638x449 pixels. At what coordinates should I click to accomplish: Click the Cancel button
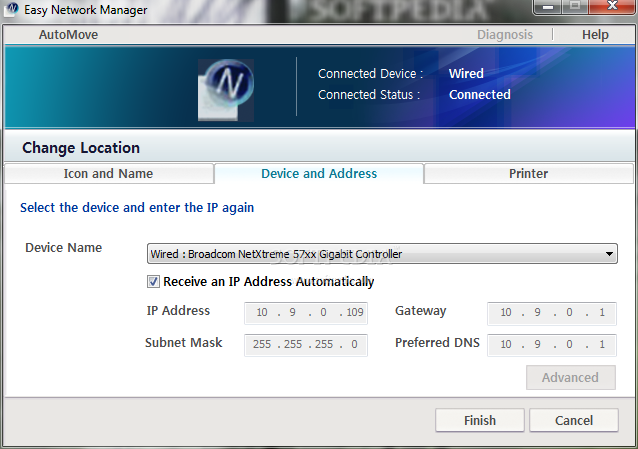[x=574, y=420]
